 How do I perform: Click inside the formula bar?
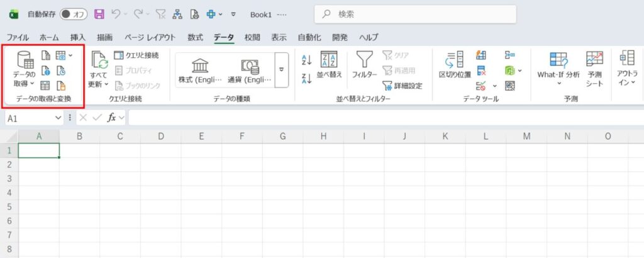(386, 118)
